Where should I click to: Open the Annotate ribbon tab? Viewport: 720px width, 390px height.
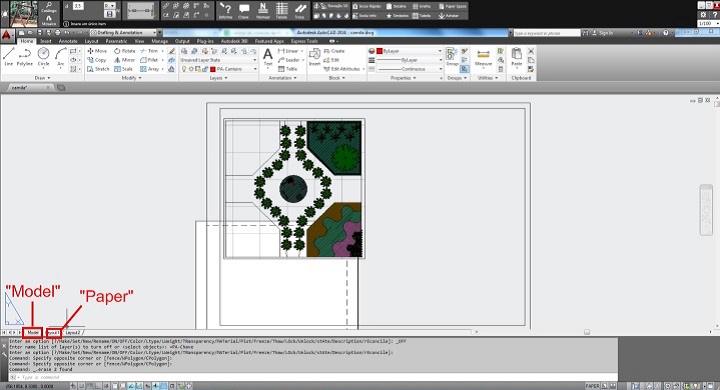point(68,41)
